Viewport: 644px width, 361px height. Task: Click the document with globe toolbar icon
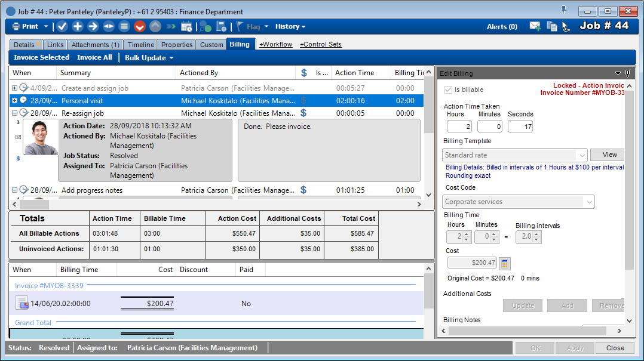222,27
